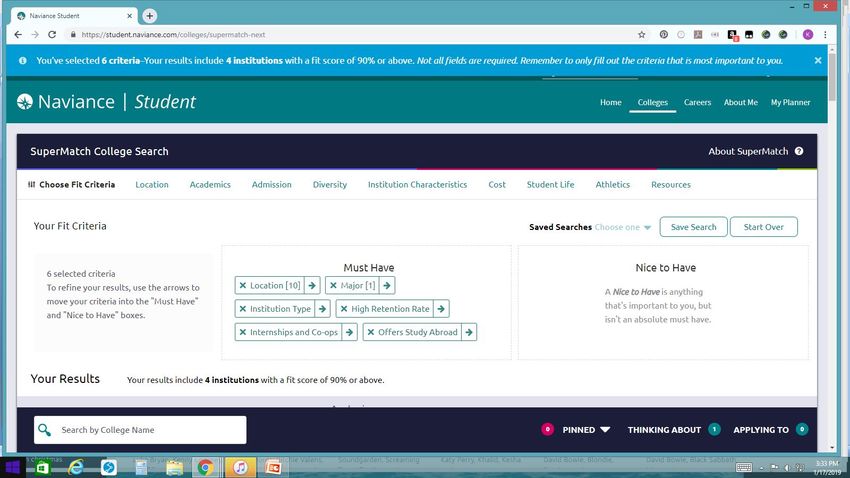
Task: Open the Chrome profile avatar
Action: tap(808, 34)
